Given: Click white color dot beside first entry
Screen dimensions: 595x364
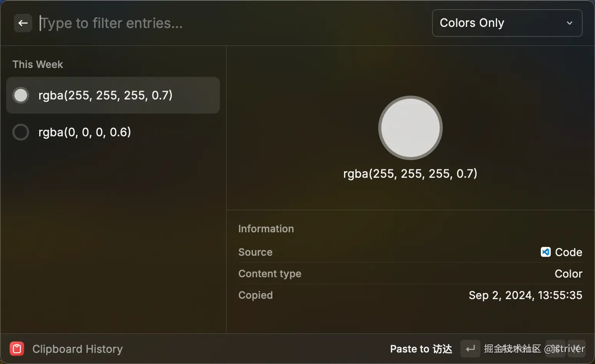Looking at the screenshot, I should point(21,95).
